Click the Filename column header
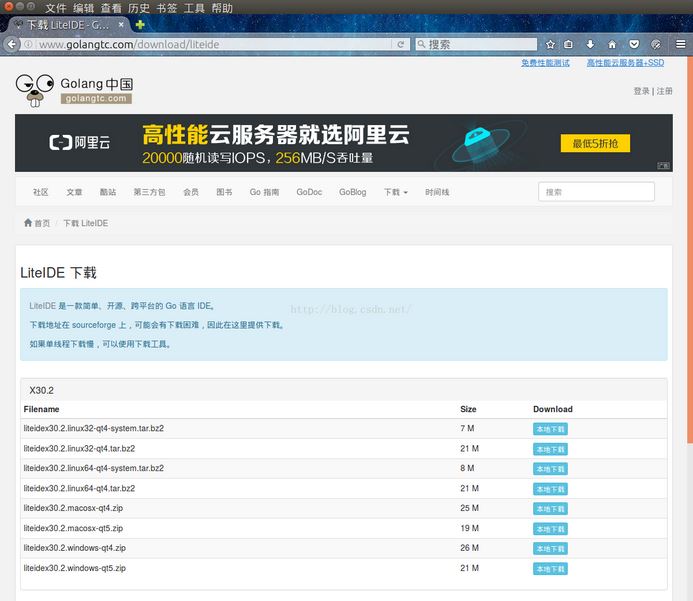 tap(41, 409)
